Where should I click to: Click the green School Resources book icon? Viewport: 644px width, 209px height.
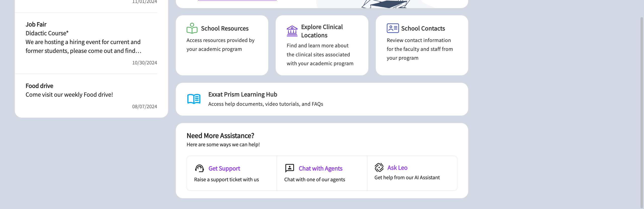coord(192,28)
